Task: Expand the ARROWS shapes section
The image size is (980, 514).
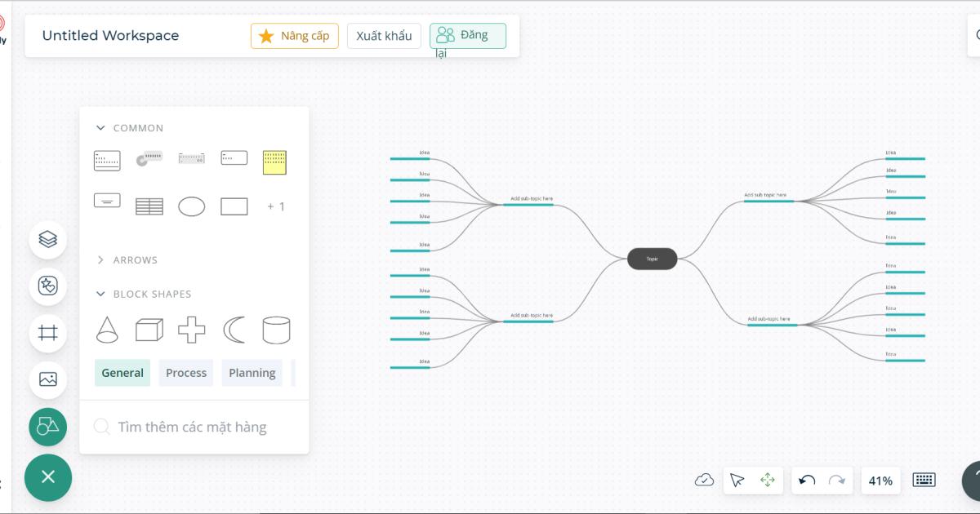Action: click(127, 260)
